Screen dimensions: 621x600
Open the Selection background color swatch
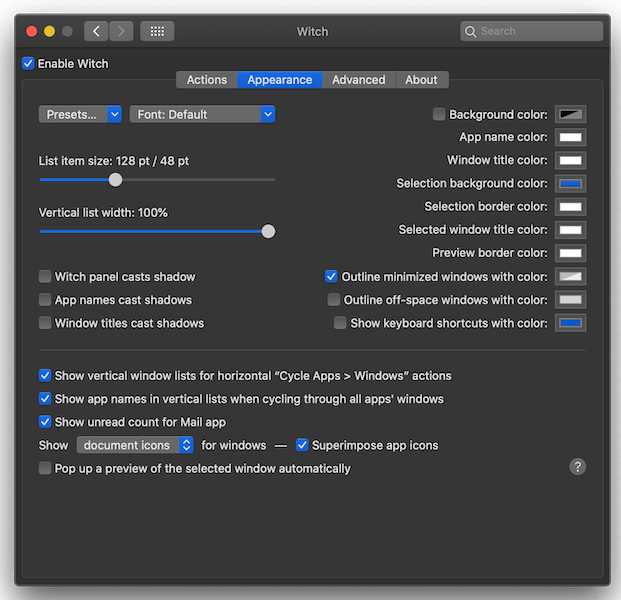[x=570, y=184]
